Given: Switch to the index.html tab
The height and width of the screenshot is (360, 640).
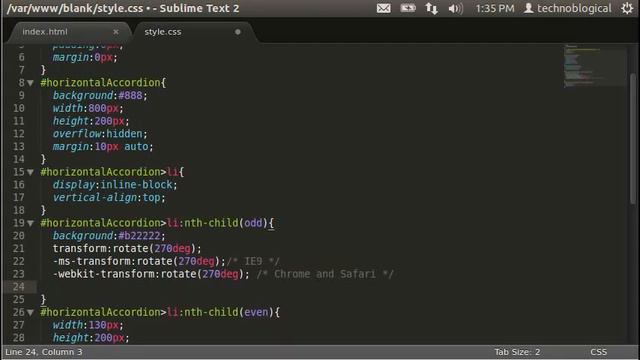Looking at the screenshot, I should click(45, 32).
